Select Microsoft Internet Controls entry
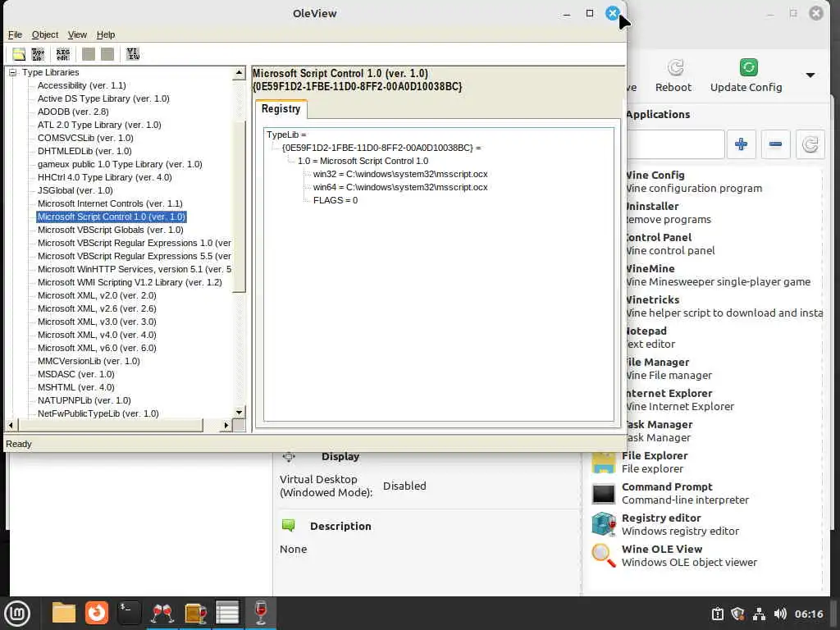 pyautogui.click(x=110, y=203)
